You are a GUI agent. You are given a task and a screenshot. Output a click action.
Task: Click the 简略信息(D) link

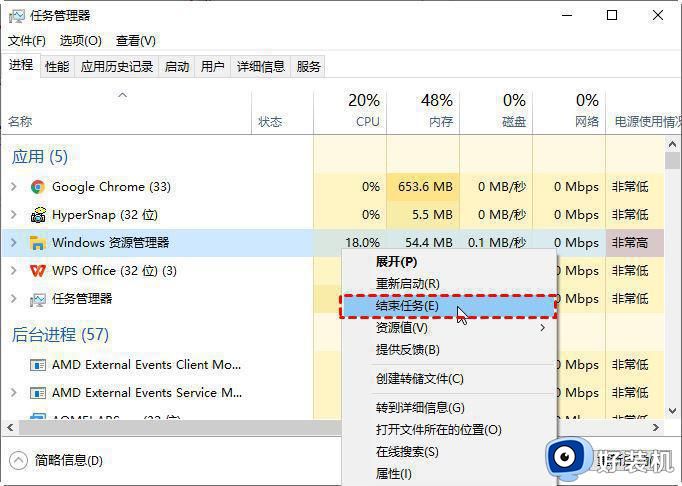[x=69, y=460]
